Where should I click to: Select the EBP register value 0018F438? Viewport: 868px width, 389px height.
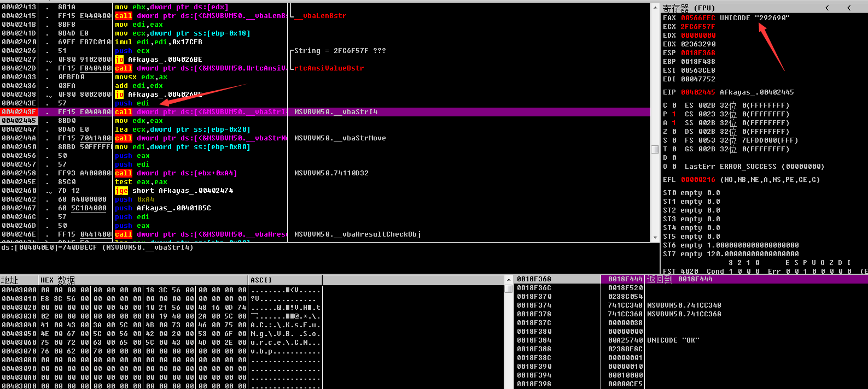point(698,62)
